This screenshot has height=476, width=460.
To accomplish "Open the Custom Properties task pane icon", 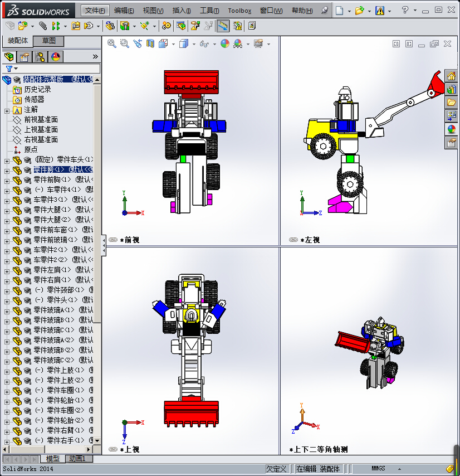I will pos(451,143).
